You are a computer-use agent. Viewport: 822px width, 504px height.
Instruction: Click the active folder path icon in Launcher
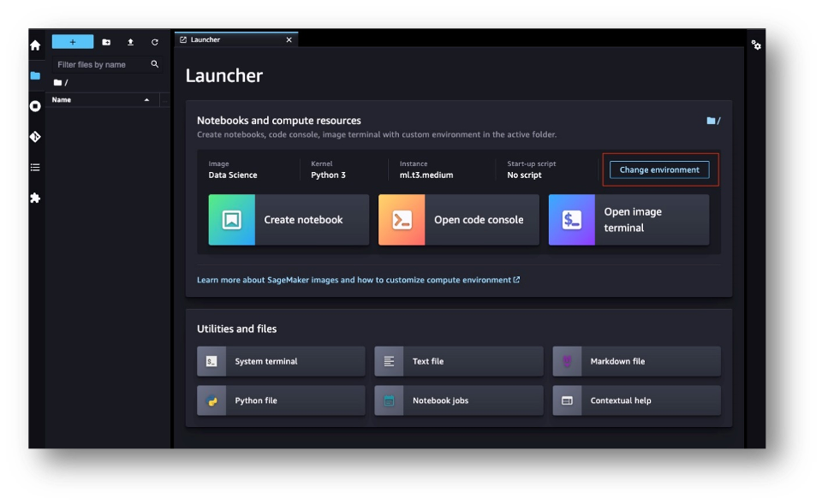pos(711,121)
